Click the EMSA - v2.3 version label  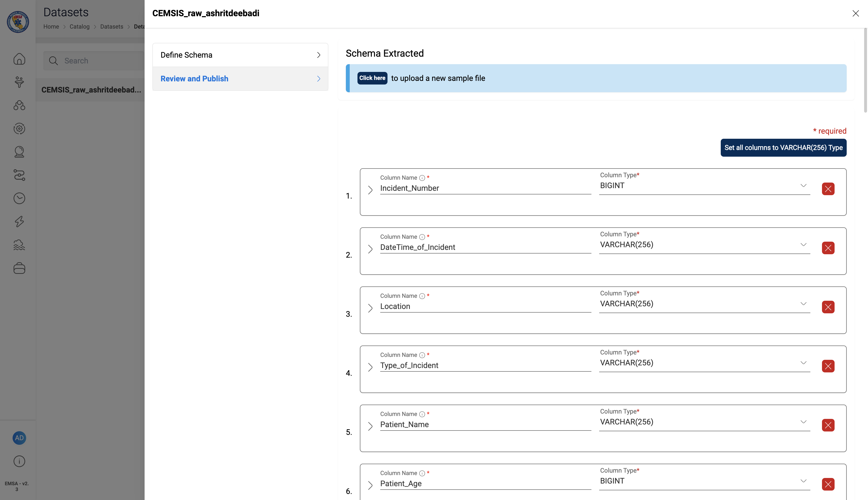[16, 486]
